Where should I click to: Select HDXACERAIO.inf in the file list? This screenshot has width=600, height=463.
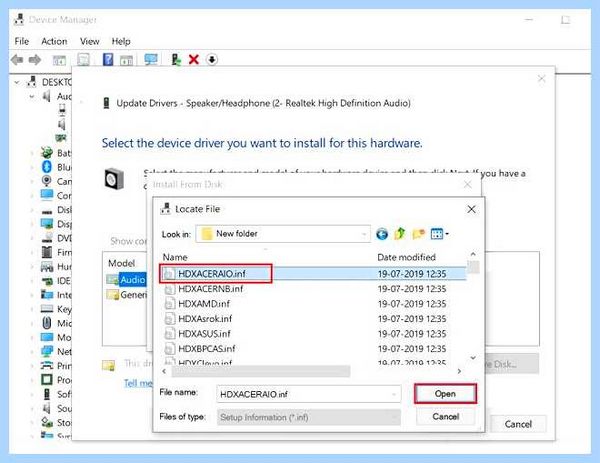[x=313, y=274]
